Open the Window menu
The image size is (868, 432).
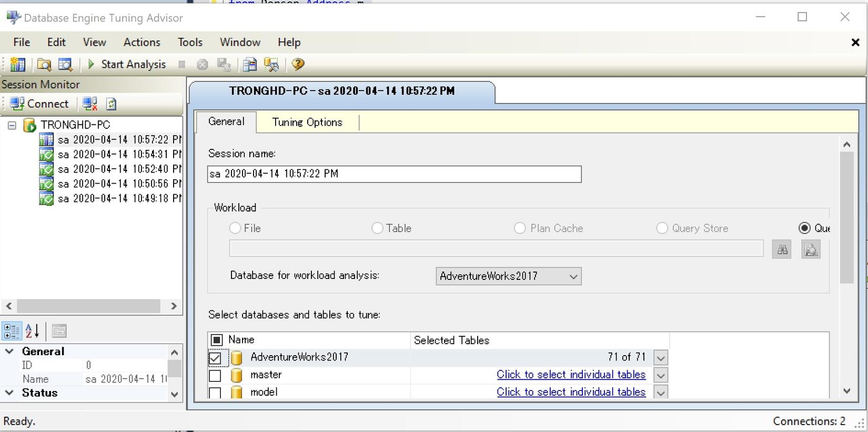click(240, 42)
